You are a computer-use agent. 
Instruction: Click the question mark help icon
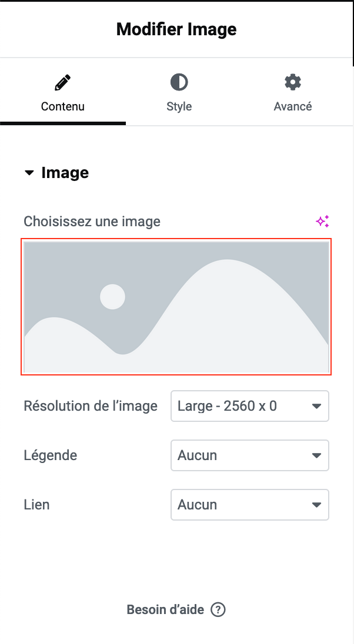point(218,610)
